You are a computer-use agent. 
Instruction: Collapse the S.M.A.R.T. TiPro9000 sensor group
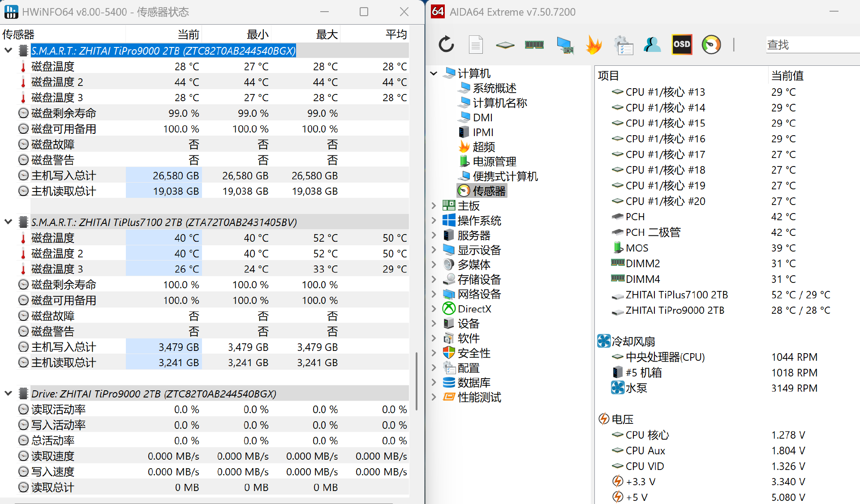tap(8, 51)
